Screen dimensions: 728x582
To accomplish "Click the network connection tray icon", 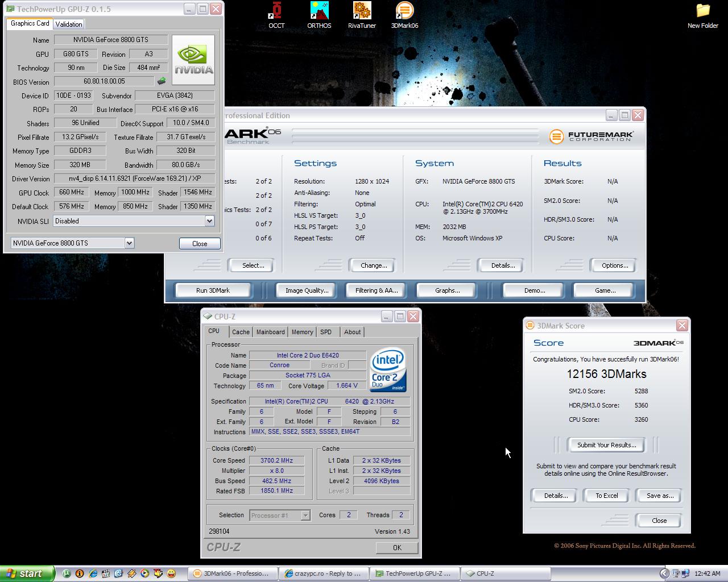I will (x=685, y=573).
